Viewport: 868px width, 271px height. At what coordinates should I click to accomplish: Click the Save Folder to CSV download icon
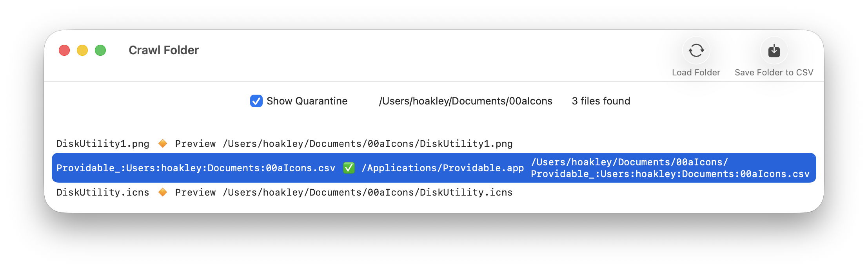(774, 51)
